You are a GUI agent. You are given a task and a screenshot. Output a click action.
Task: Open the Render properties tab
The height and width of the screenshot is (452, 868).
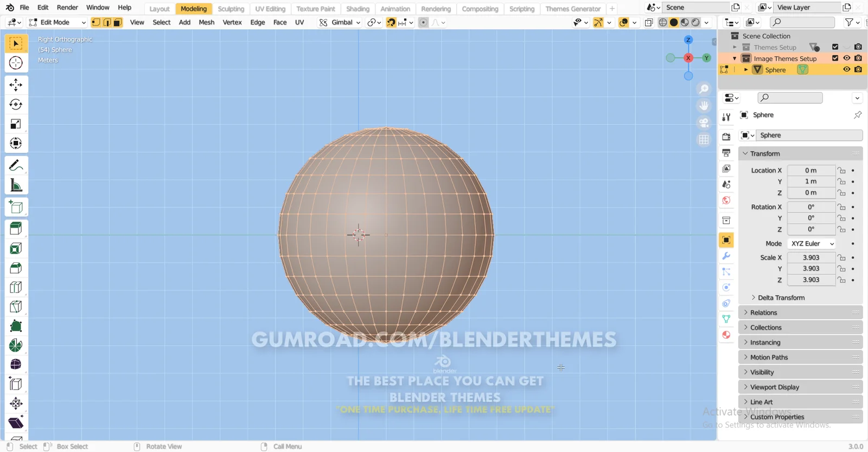coord(726,137)
